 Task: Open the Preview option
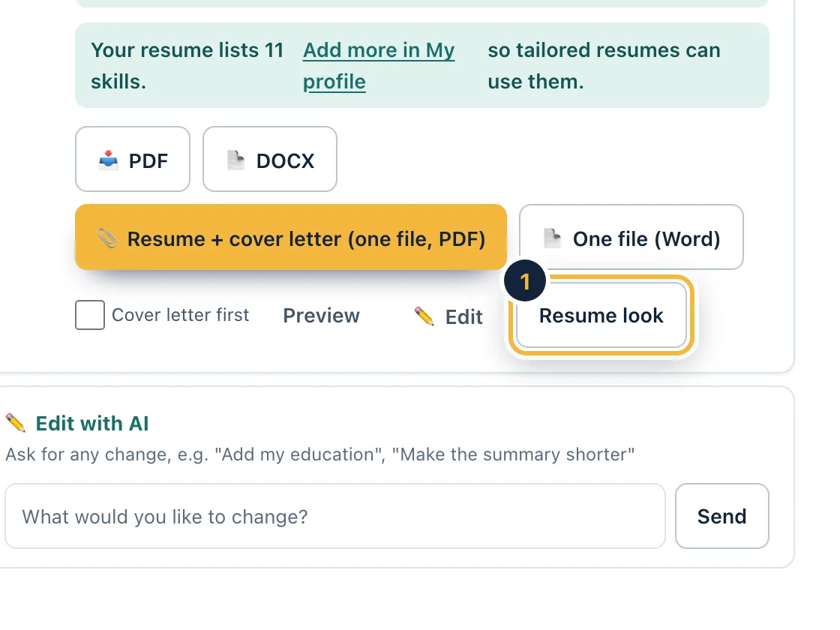pyautogui.click(x=322, y=316)
